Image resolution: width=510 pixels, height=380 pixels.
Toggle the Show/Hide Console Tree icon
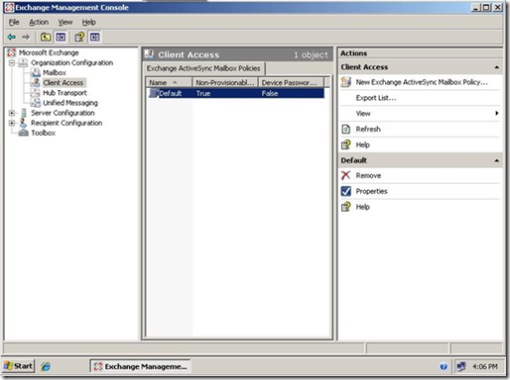point(61,37)
